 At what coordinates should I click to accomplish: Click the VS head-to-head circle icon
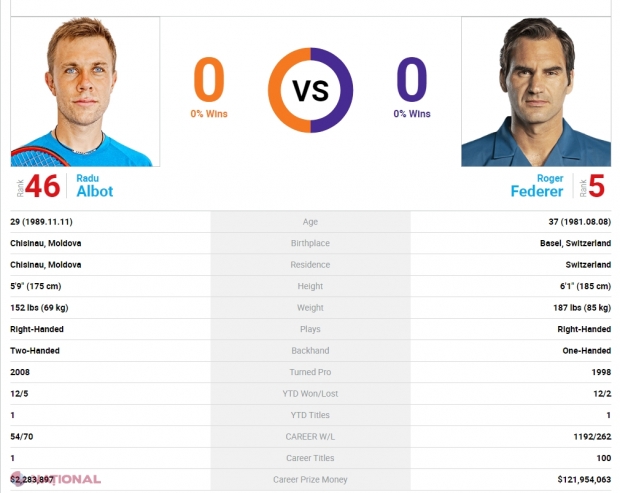[x=310, y=90]
